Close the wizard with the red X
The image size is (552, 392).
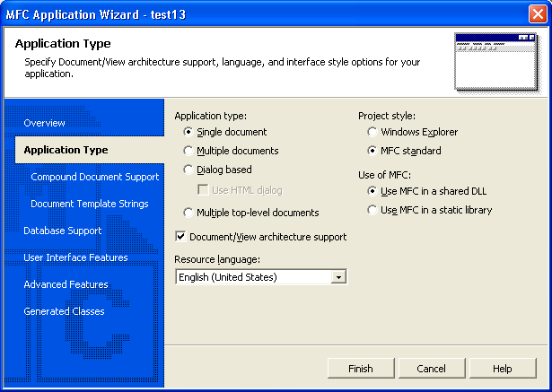click(538, 14)
